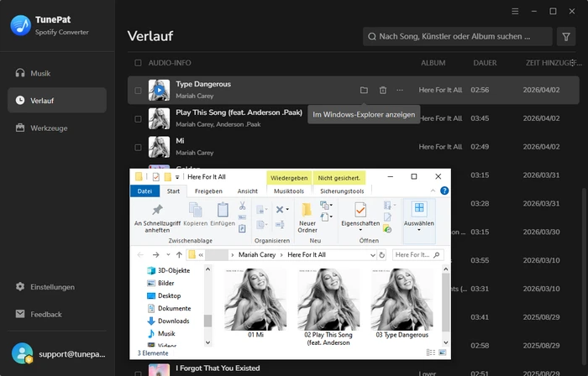Screen dimensions: 588x376
Task: Open the Musiktools ribbon tab
Action: coord(289,191)
